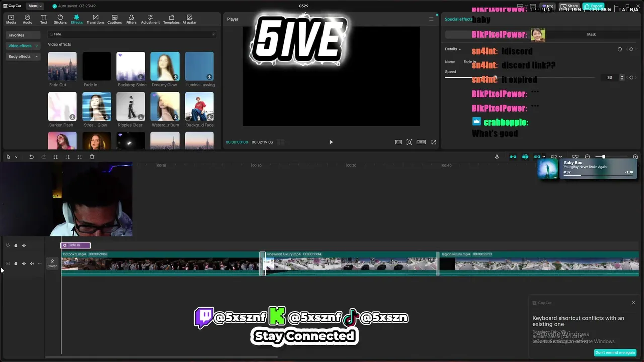The width and height of the screenshot is (644, 362).
Task: Open the player hamburger menu
Action: point(431,19)
